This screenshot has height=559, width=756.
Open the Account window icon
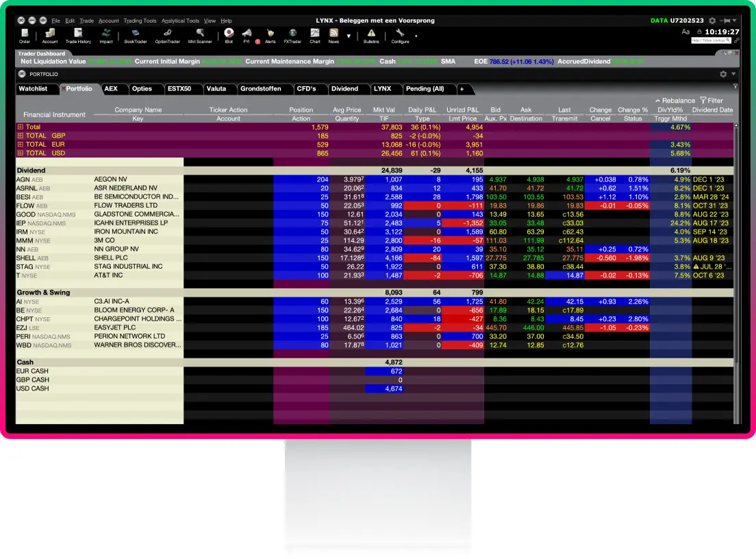[50, 36]
